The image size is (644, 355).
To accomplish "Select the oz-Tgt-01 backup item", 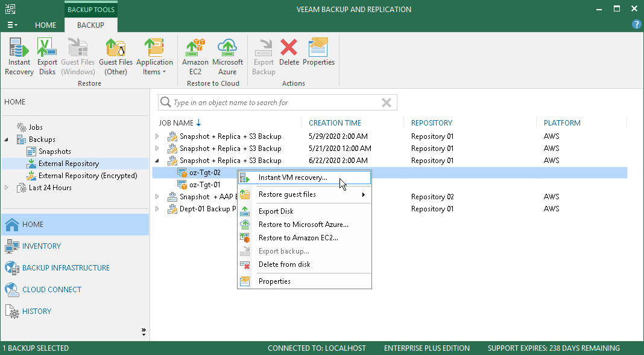I will click(x=204, y=185).
